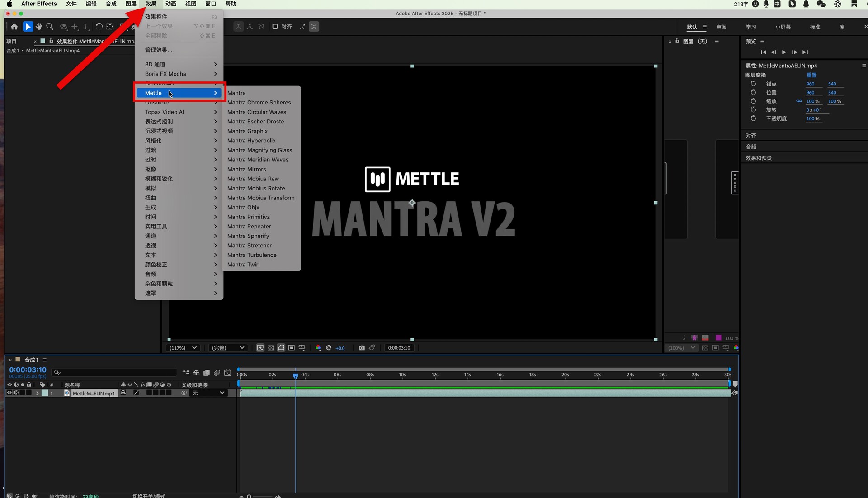Open the 完整 resolution dropdown
868x498 pixels.
coord(227,348)
